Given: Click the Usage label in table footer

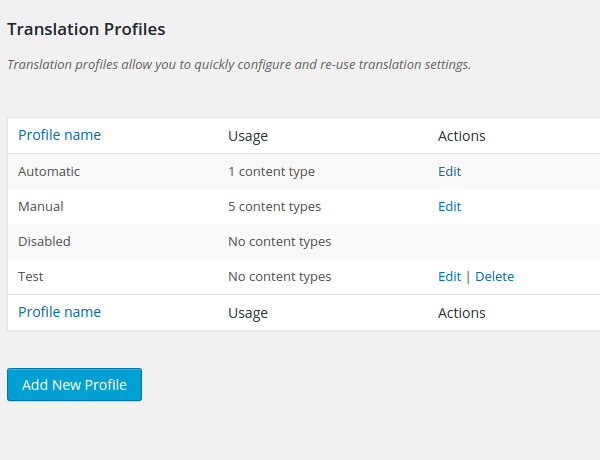Looking at the screenshot, I should click(248, 313).
